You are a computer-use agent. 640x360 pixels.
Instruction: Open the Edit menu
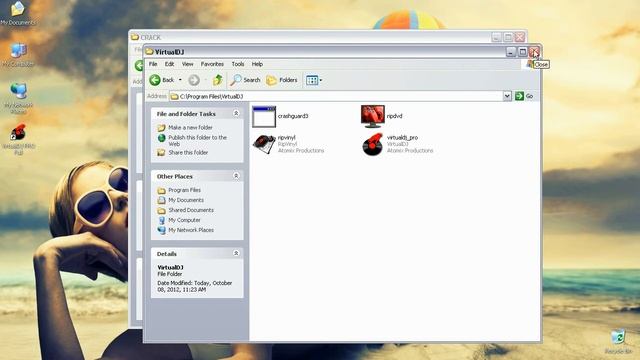[x=169, y=64]
